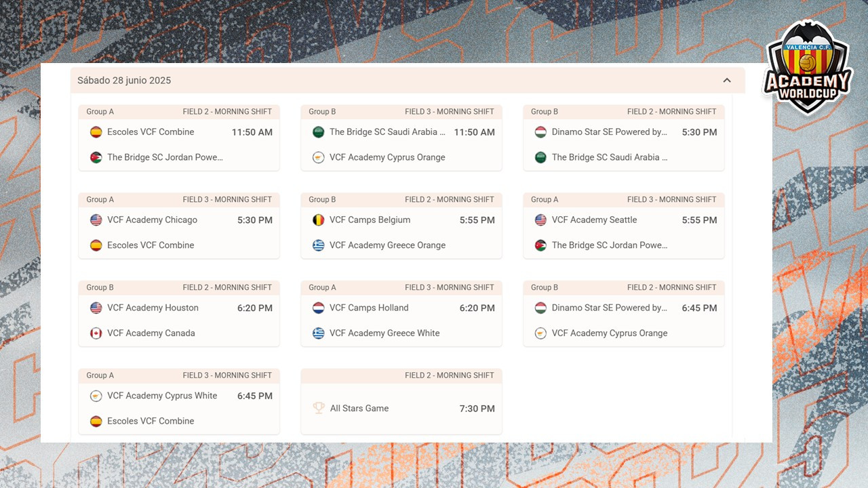Image resolution: width=868 pixels, height=488 pixels.
Task: Click the 6:45 PM time on the Cyprus White card
Action: click(255, 396)
